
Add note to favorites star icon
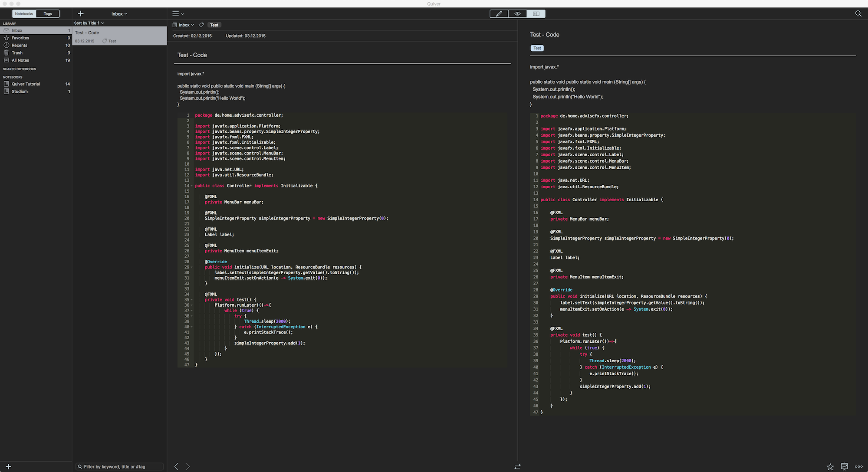click(x=830, y=467)
